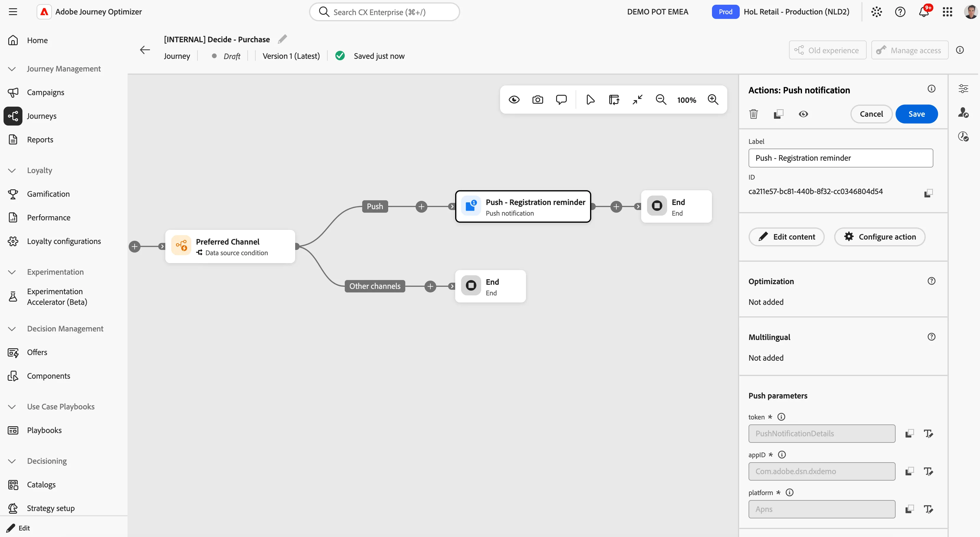
Task: Go back with the left arrow
Action: tap(145, 50)
